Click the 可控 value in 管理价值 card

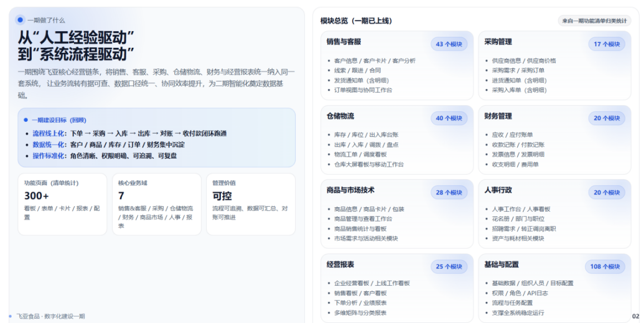coord(221,196)
